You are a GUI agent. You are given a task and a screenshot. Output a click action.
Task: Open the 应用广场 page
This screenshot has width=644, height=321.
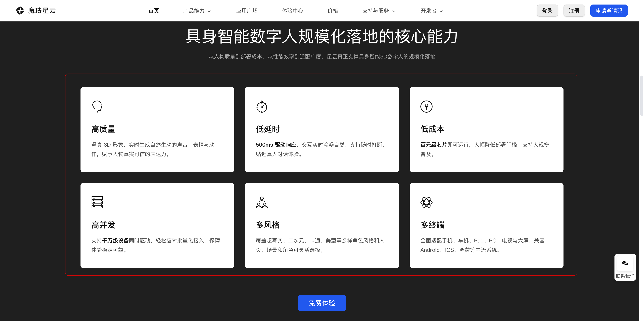coord(247,11)
